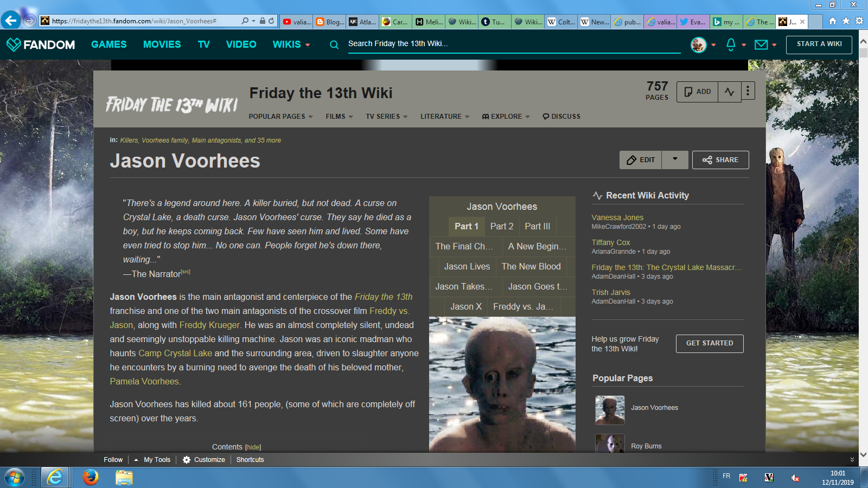868x488 pixels.
Task: Click in the Search Friday the 13th Wiki field
Action: pyautogui.click(x=514, y=44)
